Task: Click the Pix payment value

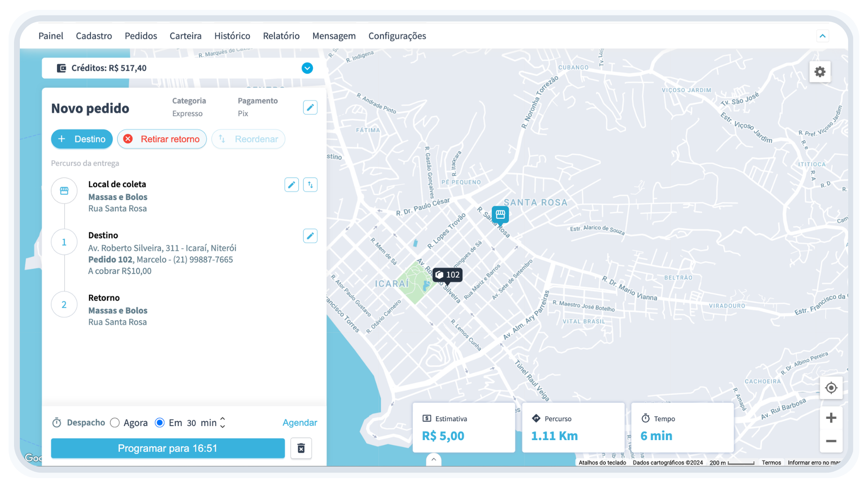Action: pyautogui.click(x=243, y=113)
